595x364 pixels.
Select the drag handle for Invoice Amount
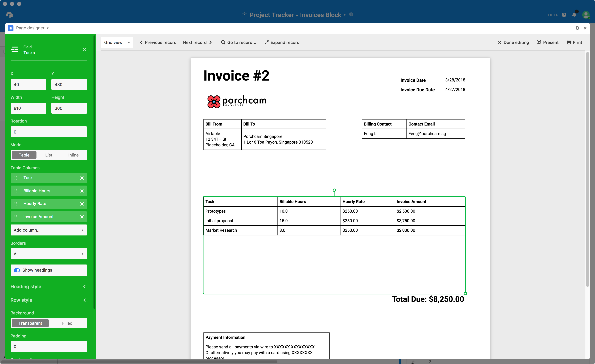coord(15,217)
